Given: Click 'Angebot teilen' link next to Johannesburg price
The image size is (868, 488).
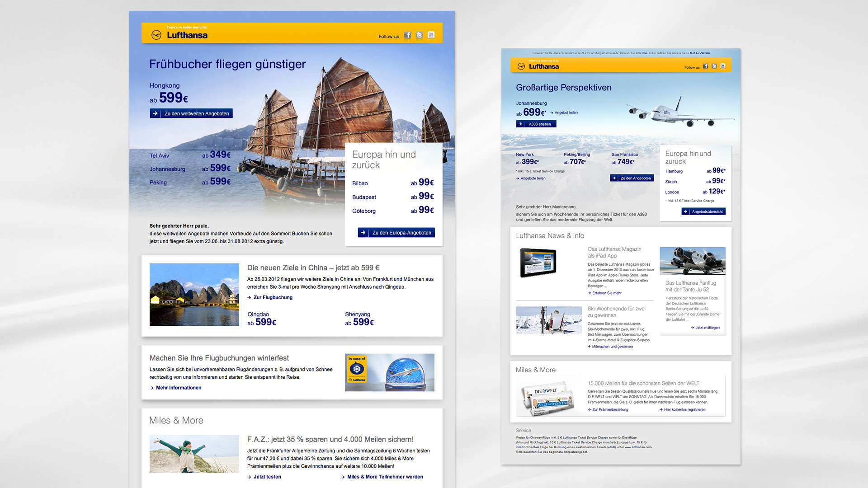Looking at the screenshot, I should pyautogui.click(x=564, y=113).
